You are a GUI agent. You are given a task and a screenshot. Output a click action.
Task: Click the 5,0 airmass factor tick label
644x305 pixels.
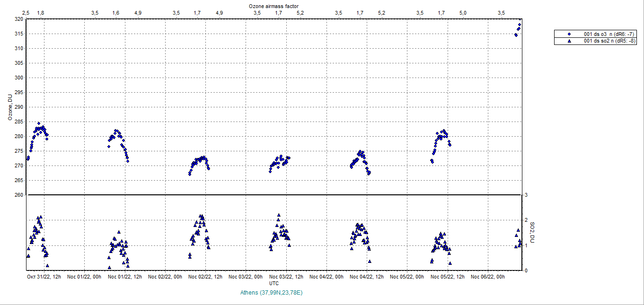463,13
